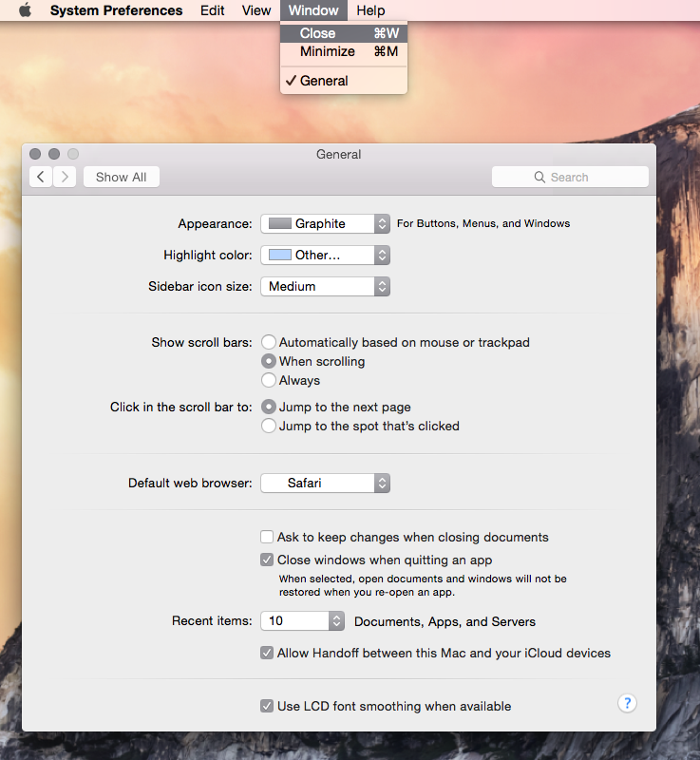
Task: Click the Window menu title
Action: pos(313,10)
